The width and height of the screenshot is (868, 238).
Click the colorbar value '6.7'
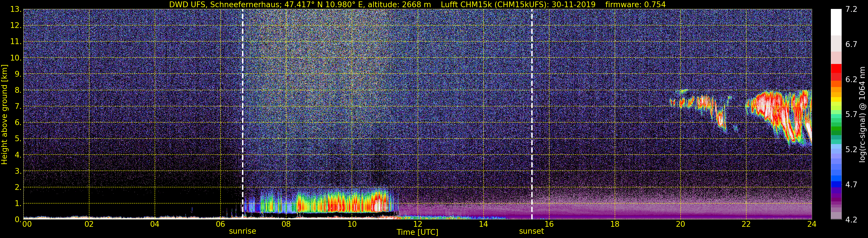pyautogui.click(x=851, y=44)
